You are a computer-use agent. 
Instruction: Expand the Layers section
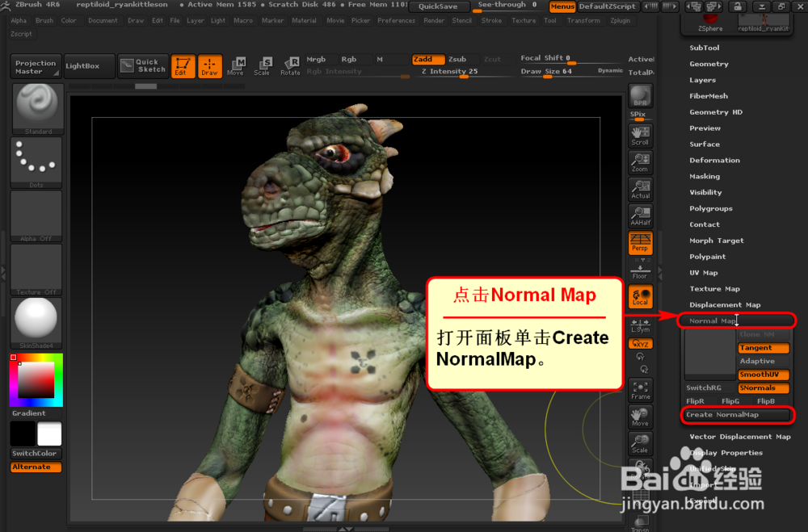point(703,80)
